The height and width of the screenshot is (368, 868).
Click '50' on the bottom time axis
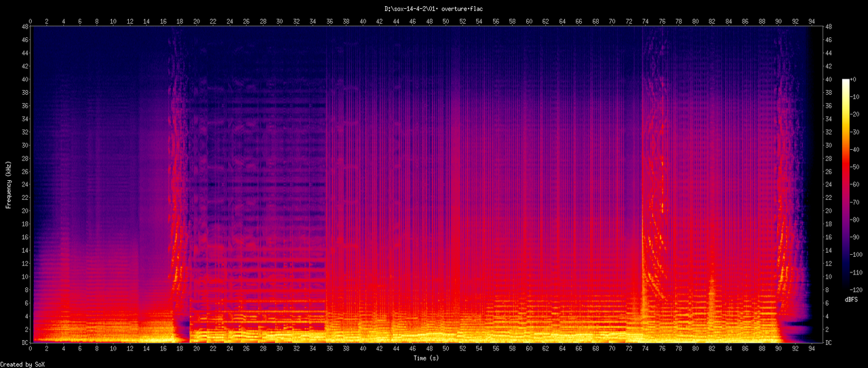(446, 350)
